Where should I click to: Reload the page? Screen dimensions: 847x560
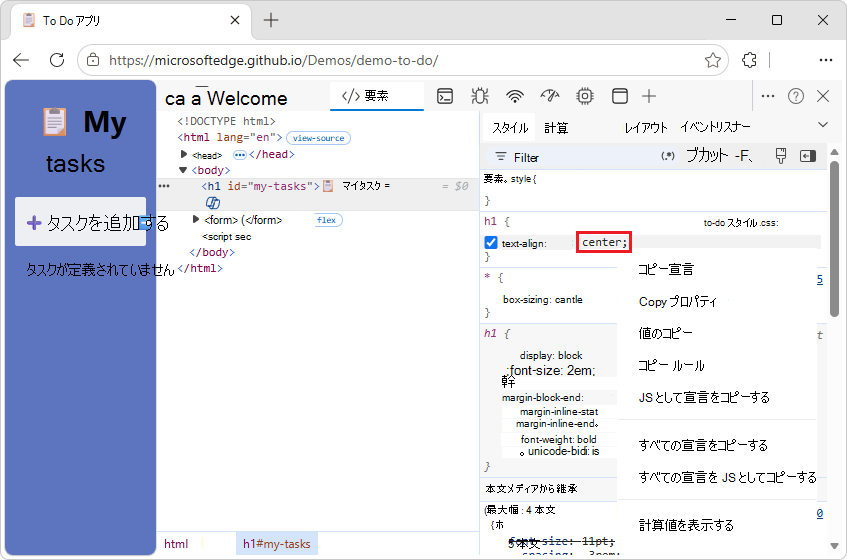pos(57,60)
